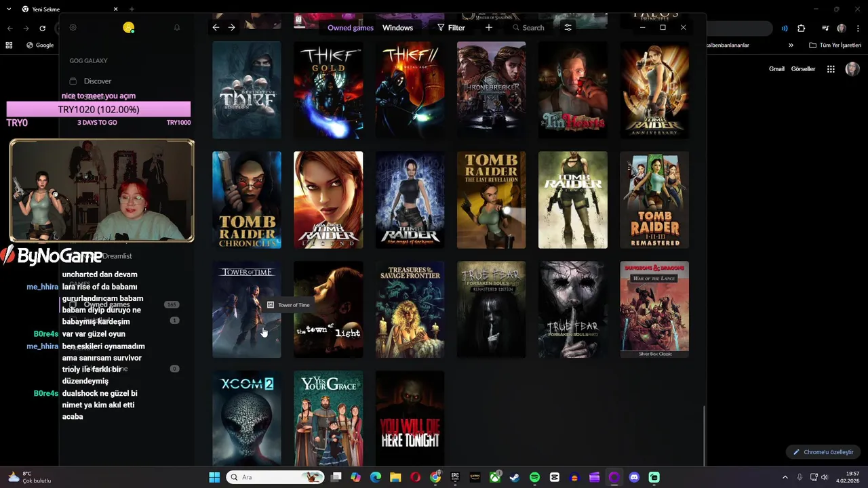
Task: Open Thief Definitive Edition cover
Action: 247,90
